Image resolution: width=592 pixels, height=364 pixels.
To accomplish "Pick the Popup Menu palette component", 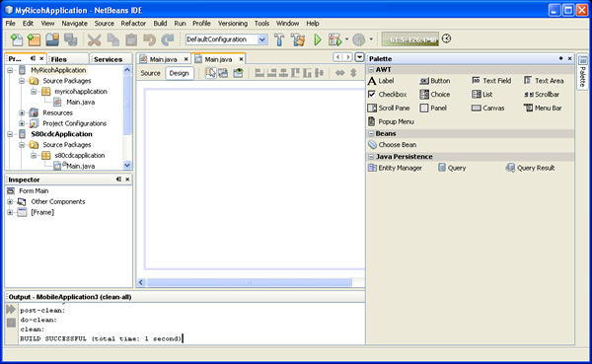I will (391, 121).
